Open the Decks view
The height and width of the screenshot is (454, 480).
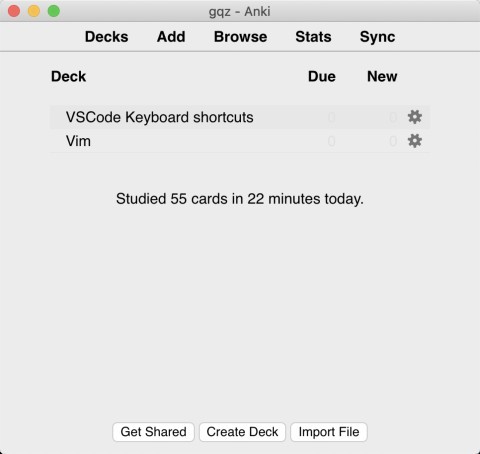(x=107, y=37)
